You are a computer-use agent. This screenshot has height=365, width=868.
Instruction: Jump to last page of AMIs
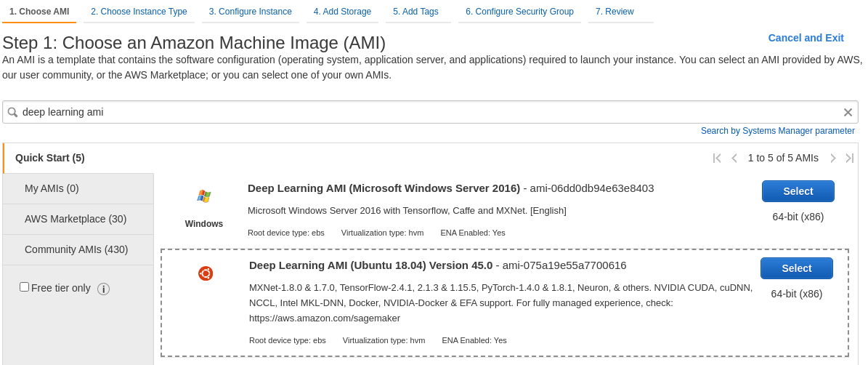tap(849, 158)
